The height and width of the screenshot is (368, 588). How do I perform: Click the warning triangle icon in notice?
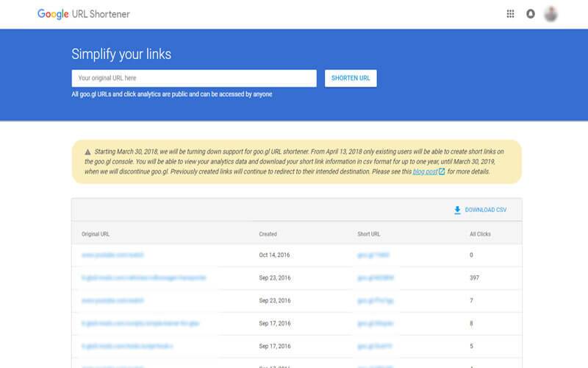[88, 151]
